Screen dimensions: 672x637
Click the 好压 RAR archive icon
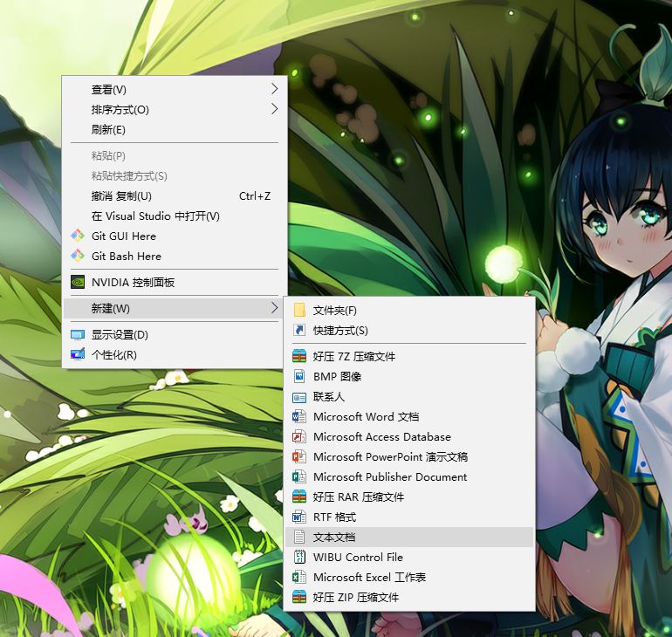click(x=299, y=497)
